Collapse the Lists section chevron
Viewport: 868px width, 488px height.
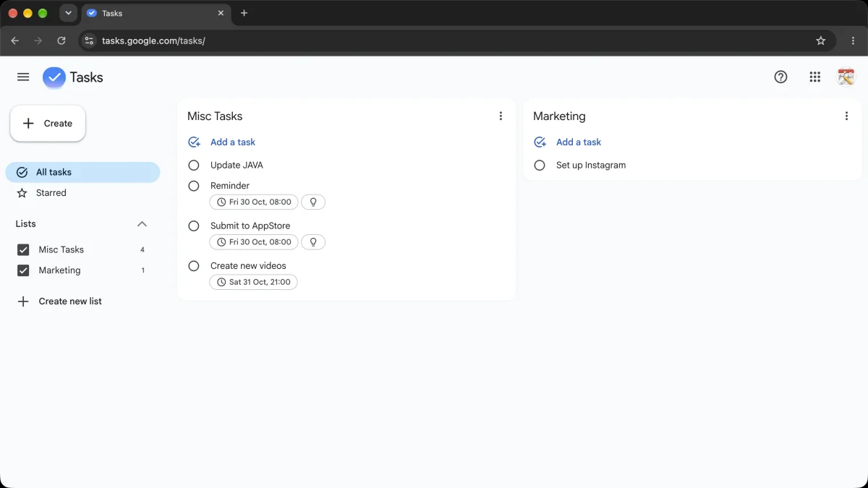[142, 224]
